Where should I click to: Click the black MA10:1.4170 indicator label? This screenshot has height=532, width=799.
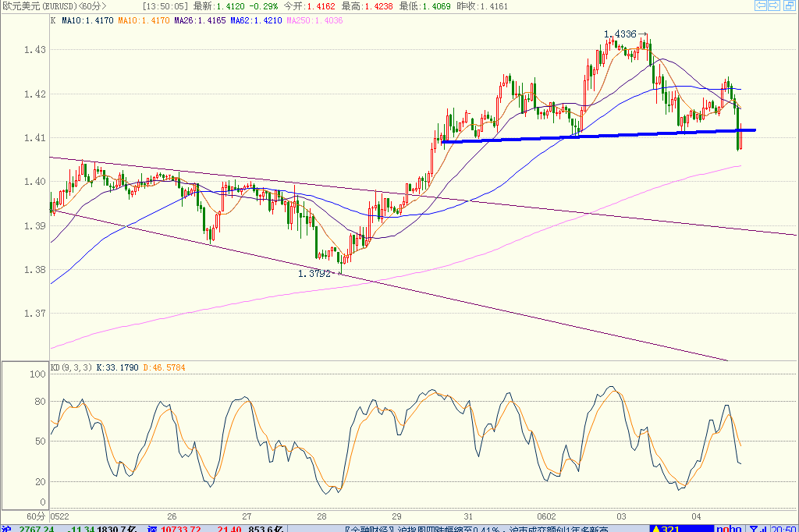click(87, 20)
